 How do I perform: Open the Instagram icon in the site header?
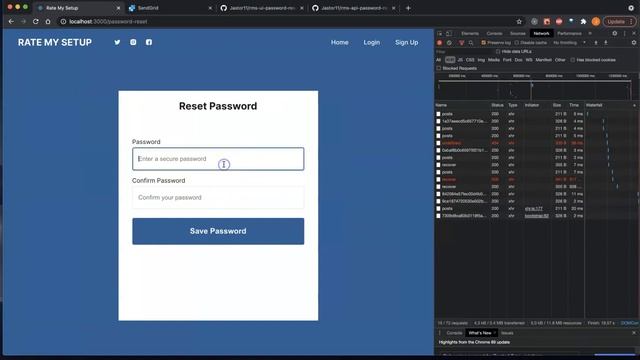tap(133, 42)
